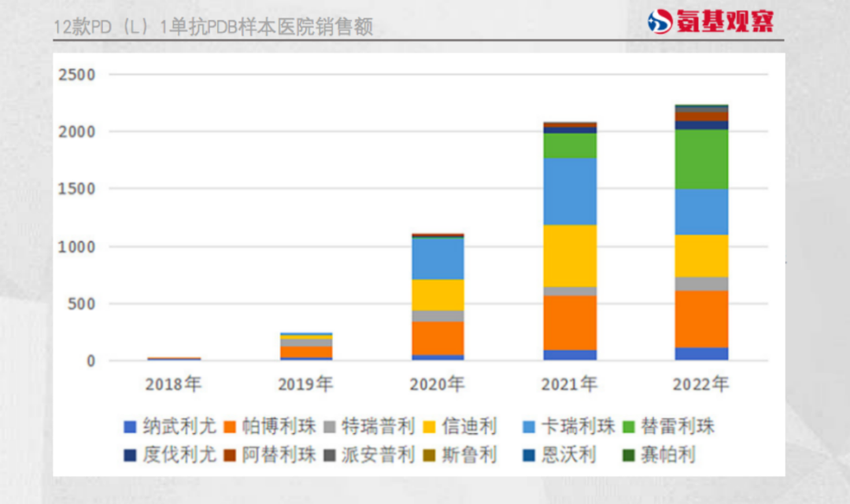The width and height of the screenshot is (850, 504).
Task: Click the blue 纳武利尤 segment in 2022 bar
Action: [x=701, y=354]
